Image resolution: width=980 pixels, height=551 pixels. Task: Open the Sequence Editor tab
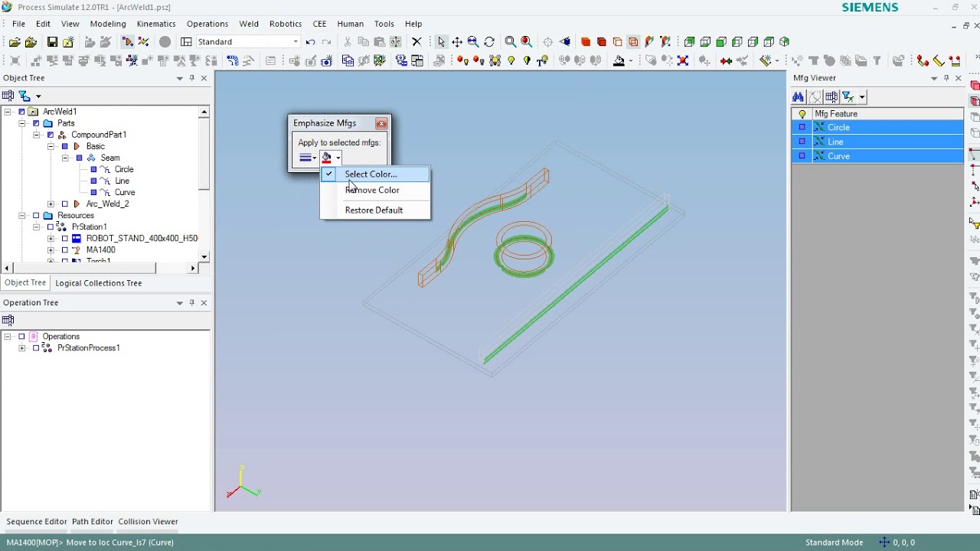37,522
